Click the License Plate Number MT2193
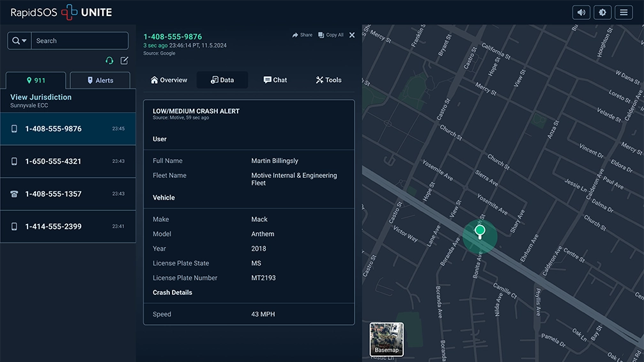 [x=264, y=278]
